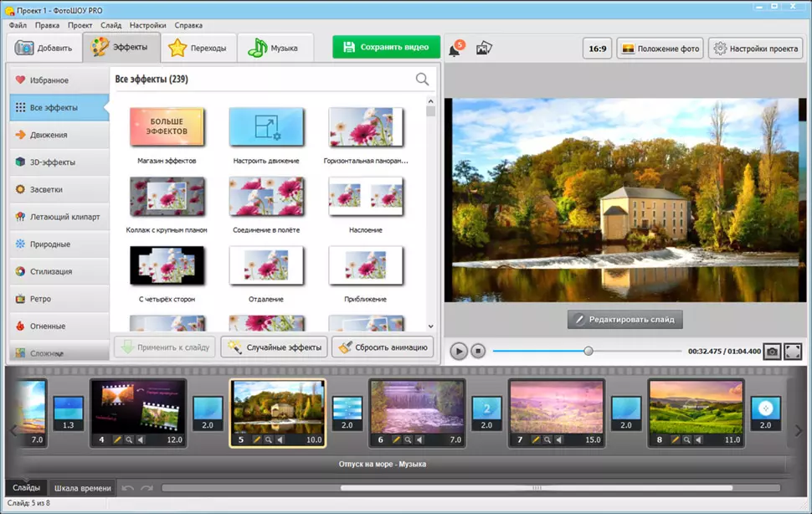Stop playback with the Stop button
This screenshot has width=812, height=514.
point(478,352)
